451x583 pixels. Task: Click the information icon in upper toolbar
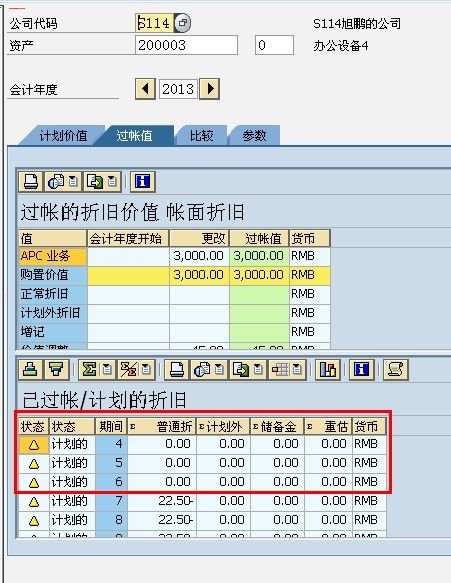(143, 182)
